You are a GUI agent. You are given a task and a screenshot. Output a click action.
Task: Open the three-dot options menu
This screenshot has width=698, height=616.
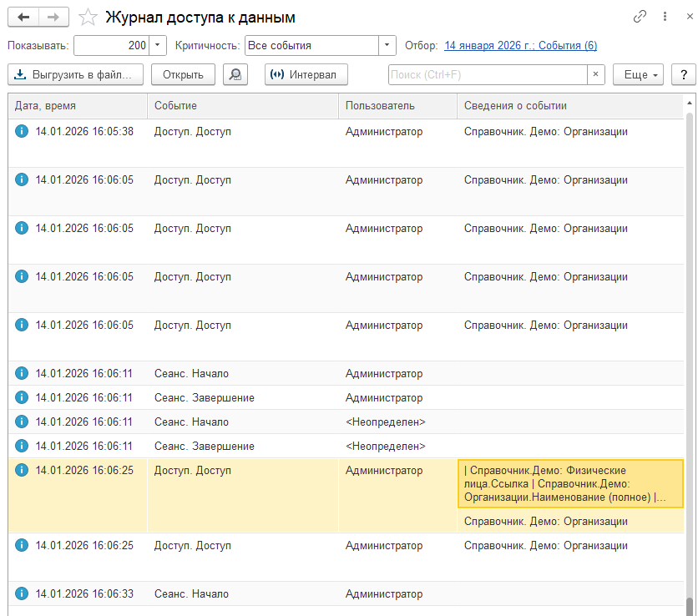click(x=665, y=17)
